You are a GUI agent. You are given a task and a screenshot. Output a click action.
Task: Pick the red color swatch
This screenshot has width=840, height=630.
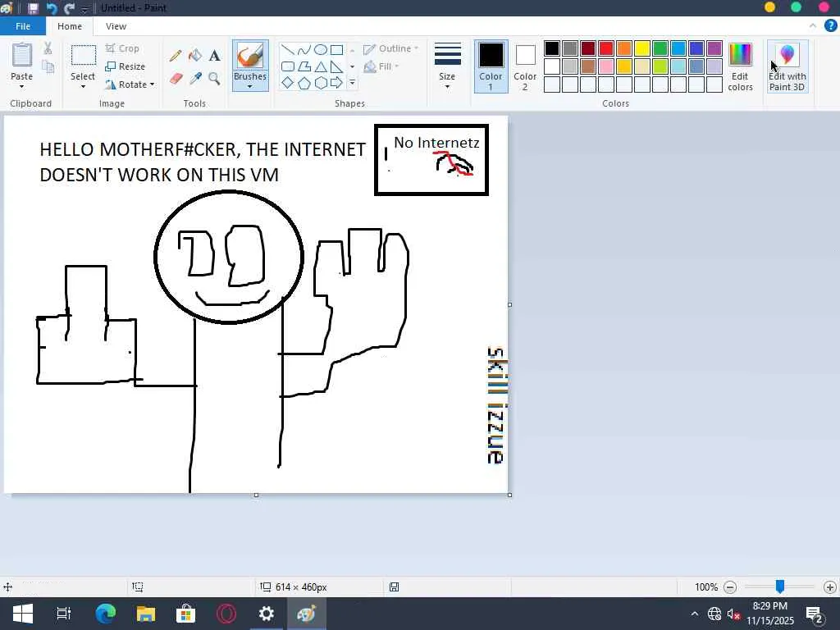point(606,48)
